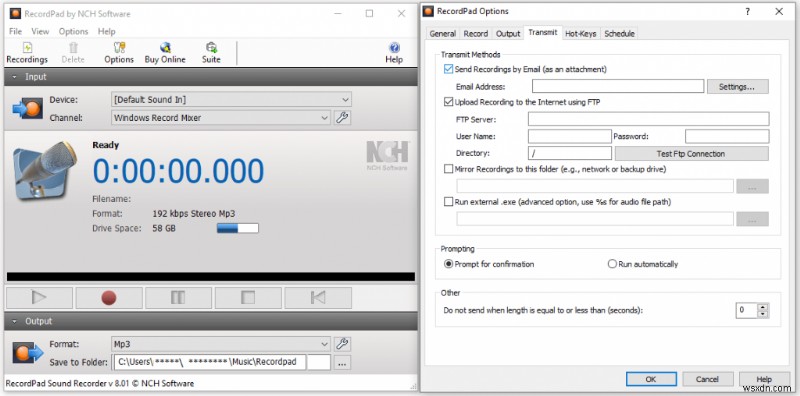Open the File menu
Screen dimensions: 800x396
pyautogui.click(x=15, y=32)
